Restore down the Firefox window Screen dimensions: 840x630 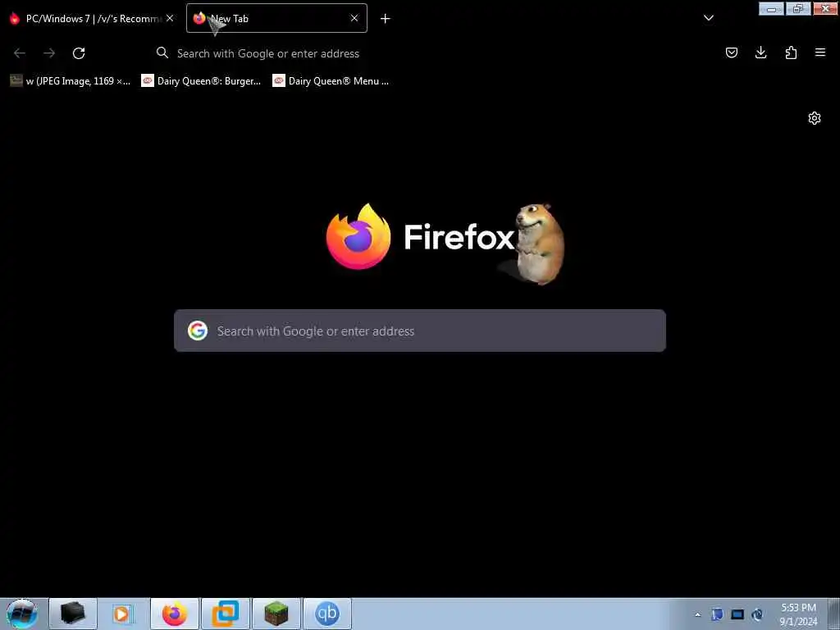[798, 8]
